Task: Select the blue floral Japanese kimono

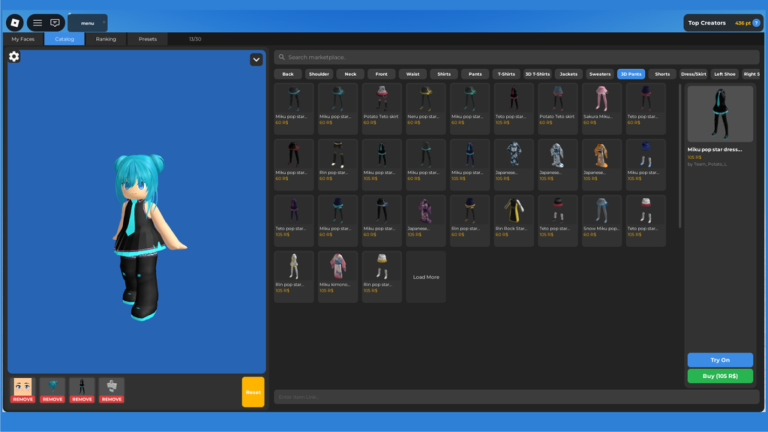Action: (x=513, y=165)
